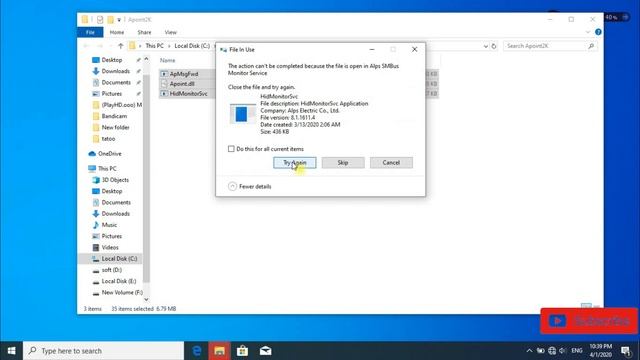640x360 pixels.
Task: Click the Try Again button
Action: [294, 162]
